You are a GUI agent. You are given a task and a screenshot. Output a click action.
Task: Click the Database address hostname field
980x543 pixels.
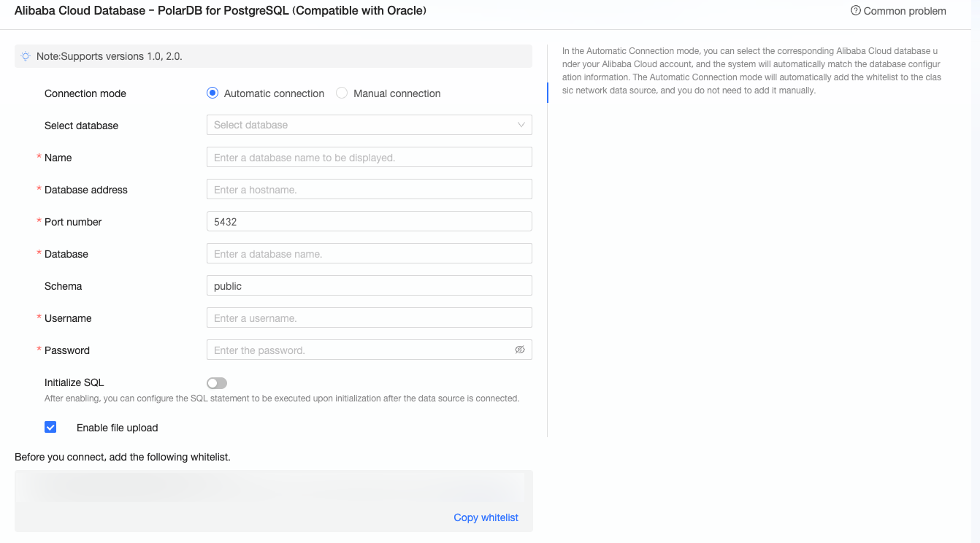tap(369, 189)
